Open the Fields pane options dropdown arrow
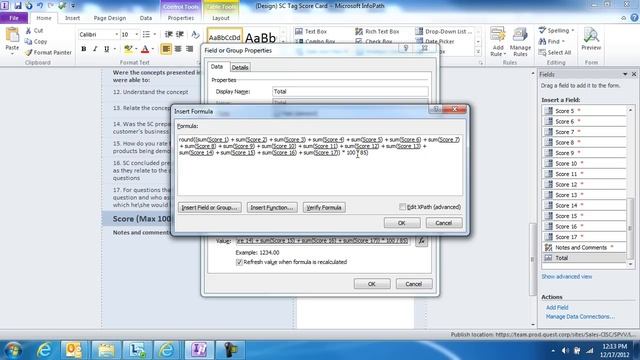 pyautogui.click(x=625, y=74)
